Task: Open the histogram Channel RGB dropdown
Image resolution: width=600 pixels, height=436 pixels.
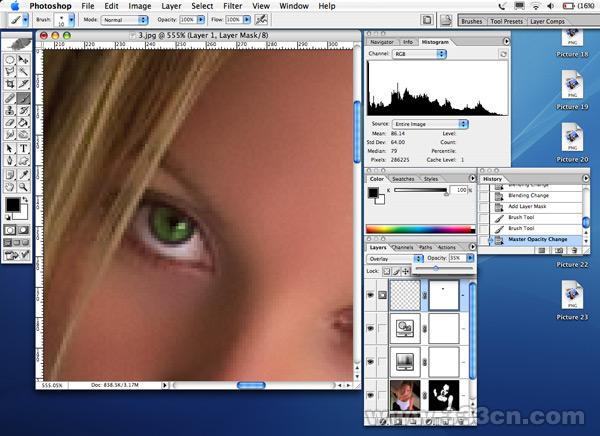Action: [418, 55]
